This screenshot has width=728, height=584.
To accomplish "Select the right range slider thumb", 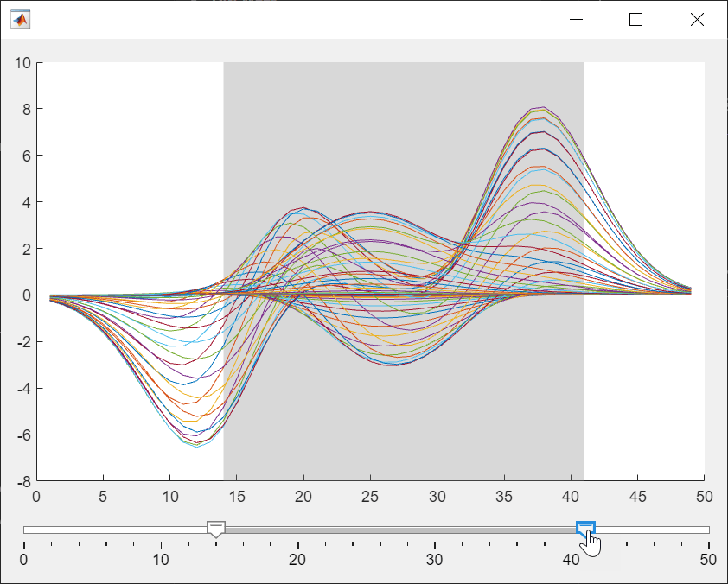I will tap(585, 530).
